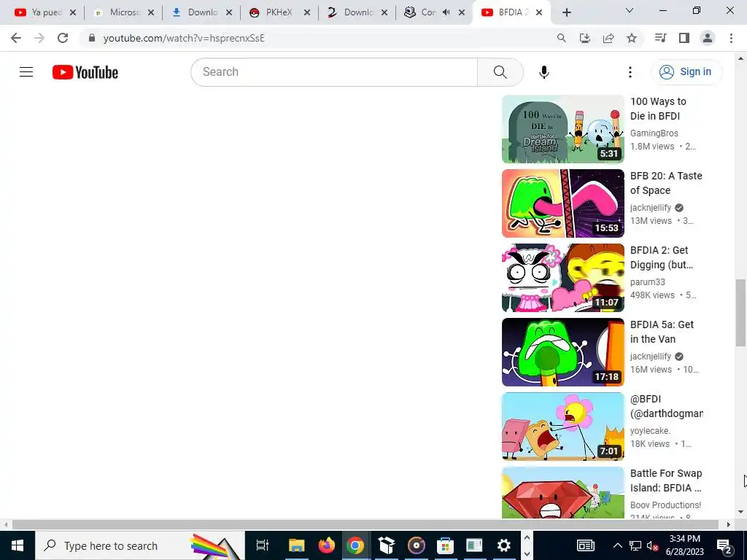Image resolution: width=747 pixels, height=560 pixels.
Task: Open Microsoft Store from taskbar
Action: (445, 545)
